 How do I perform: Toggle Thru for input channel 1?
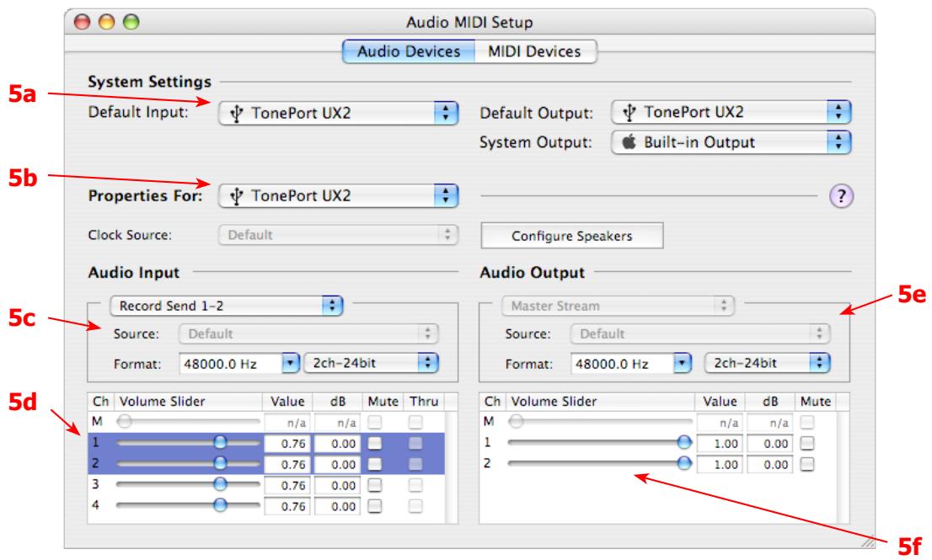tap(415, 443)
